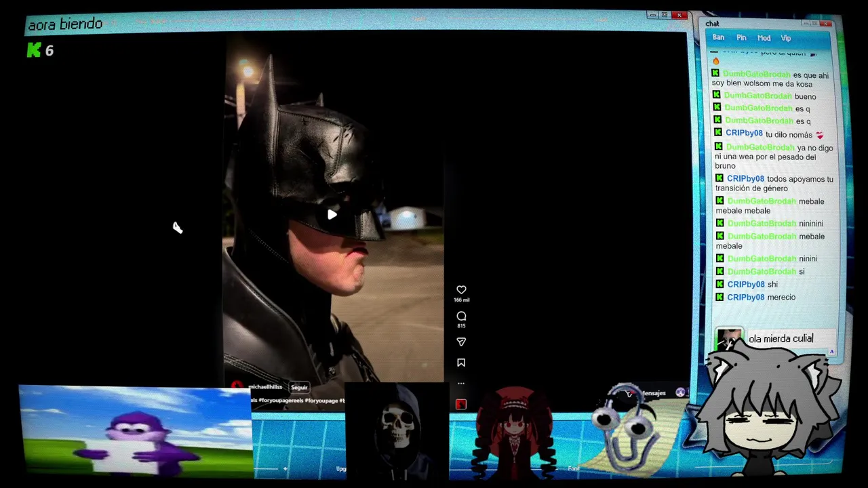
Task: Click the 'nininini' chat message
Action: tap(810, 224)
